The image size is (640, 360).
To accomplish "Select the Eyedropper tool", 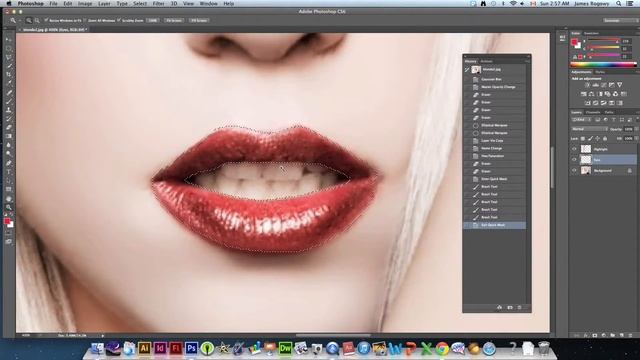I will coord(9,83).
